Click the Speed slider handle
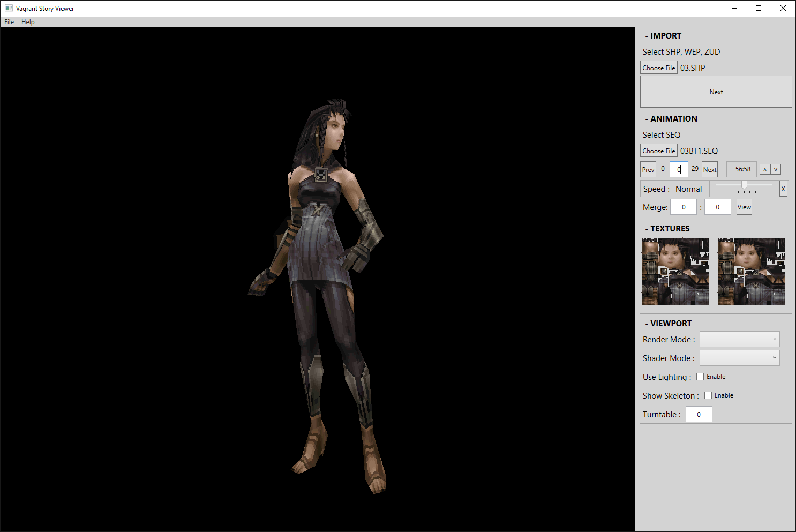The image size is (796, 532). click(744, 185)
